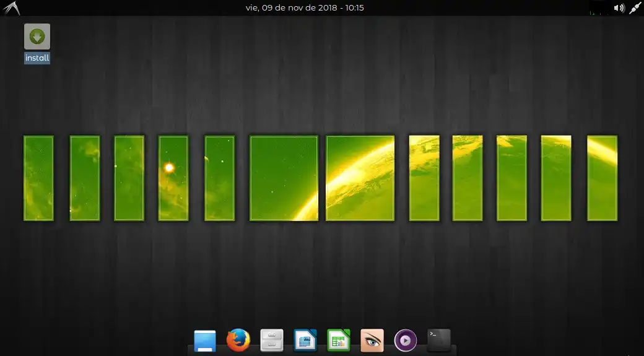644x356 pixels.
Task: Open the clock showing vie, 09 de nov de 2018
Action: click(x=305, y=8)
